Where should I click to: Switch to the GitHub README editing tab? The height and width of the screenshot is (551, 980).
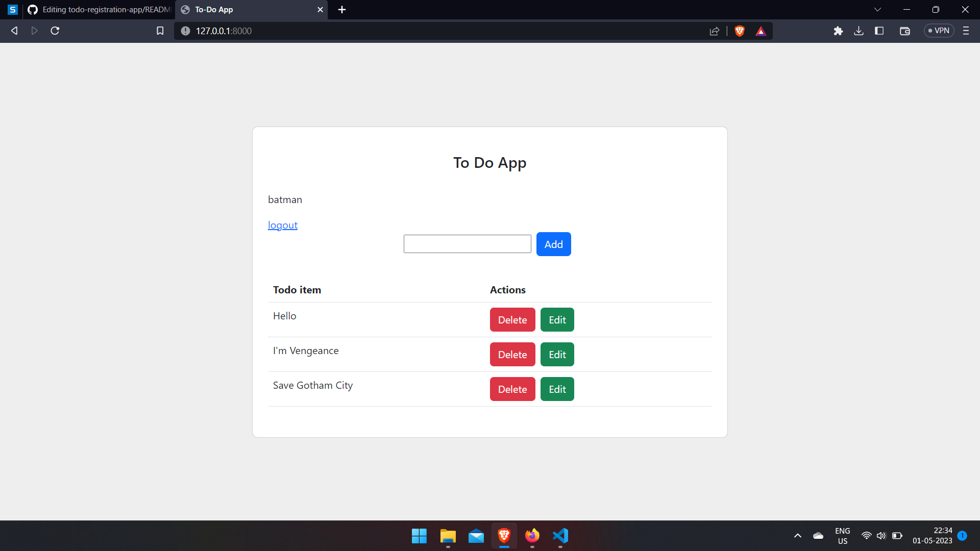coord(100,10)
